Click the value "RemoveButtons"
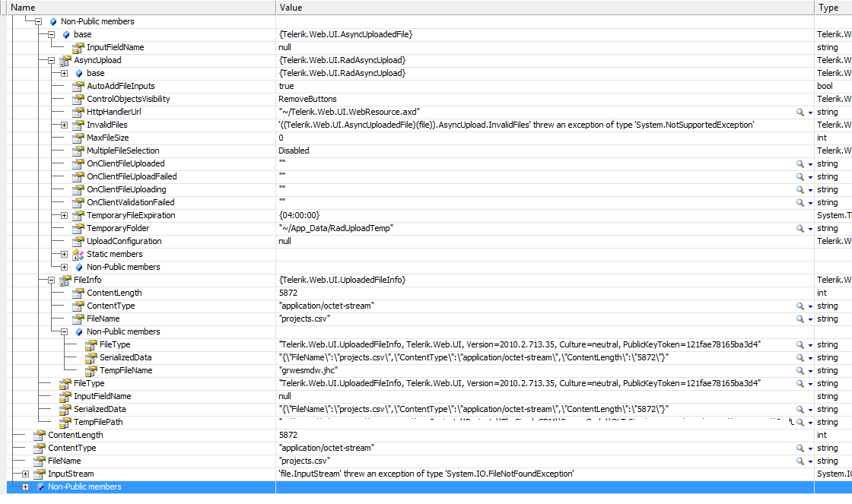 click(307, 99)
